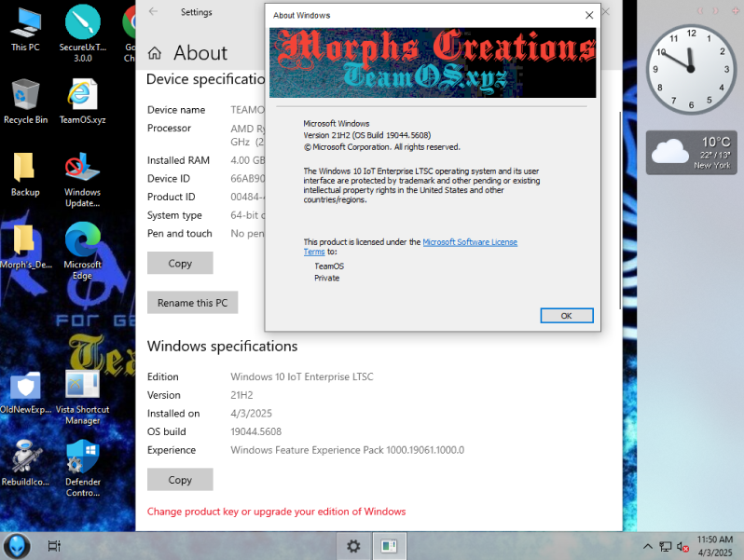This screenshot has width=744, height=560.
Task: Select OS build value 19044.5608
Action: pyautogui.click(x=255, y=432)
